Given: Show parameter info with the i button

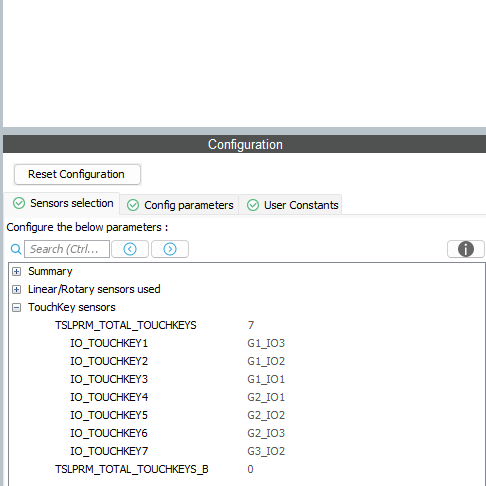Looking at the screenshot, I should [466, 249].
